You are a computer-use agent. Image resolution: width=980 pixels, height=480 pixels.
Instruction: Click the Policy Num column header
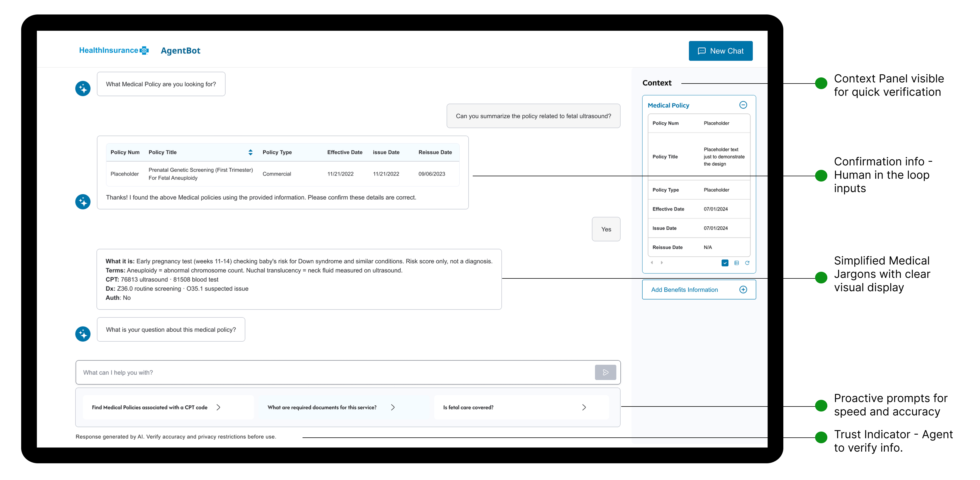point(125,152)
